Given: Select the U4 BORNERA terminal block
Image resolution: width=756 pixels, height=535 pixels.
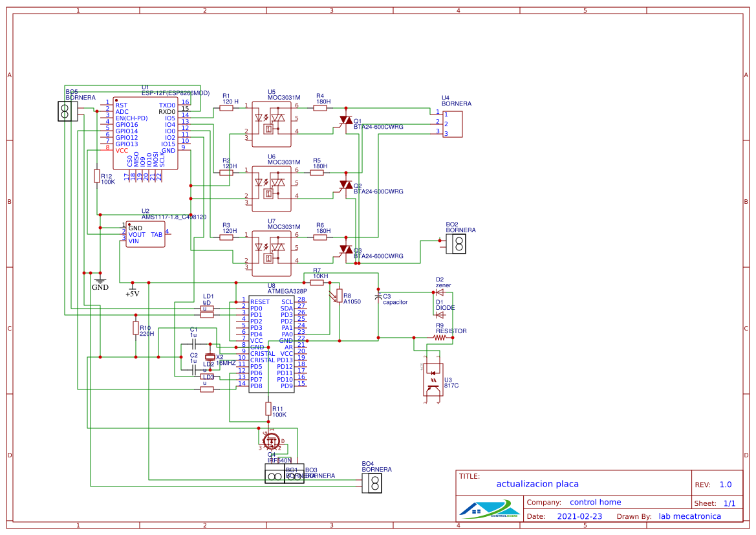Looking at the screenshot, I should click(453, 123).
